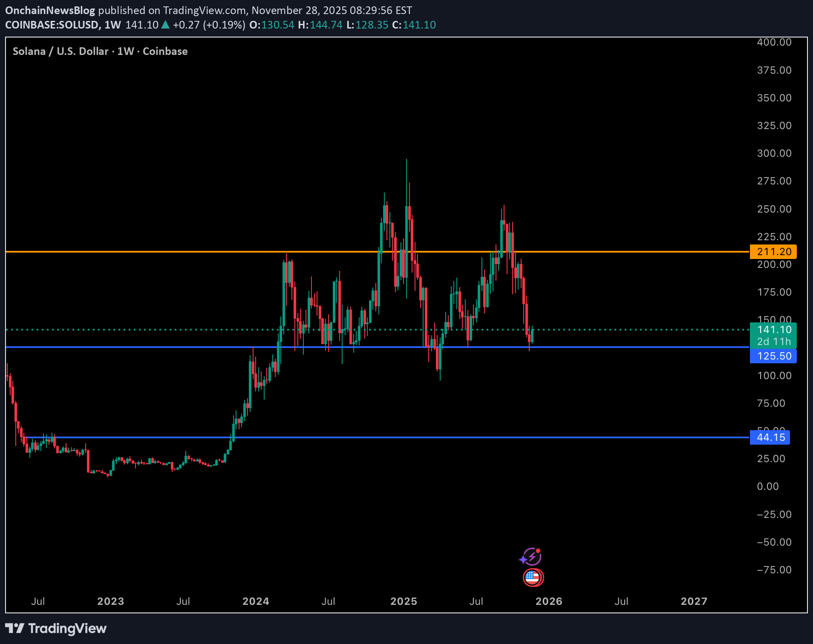Select the orange 211.20 price level label
The height and width of the screenshot is (644, 813).
click(x=773, y=251)
